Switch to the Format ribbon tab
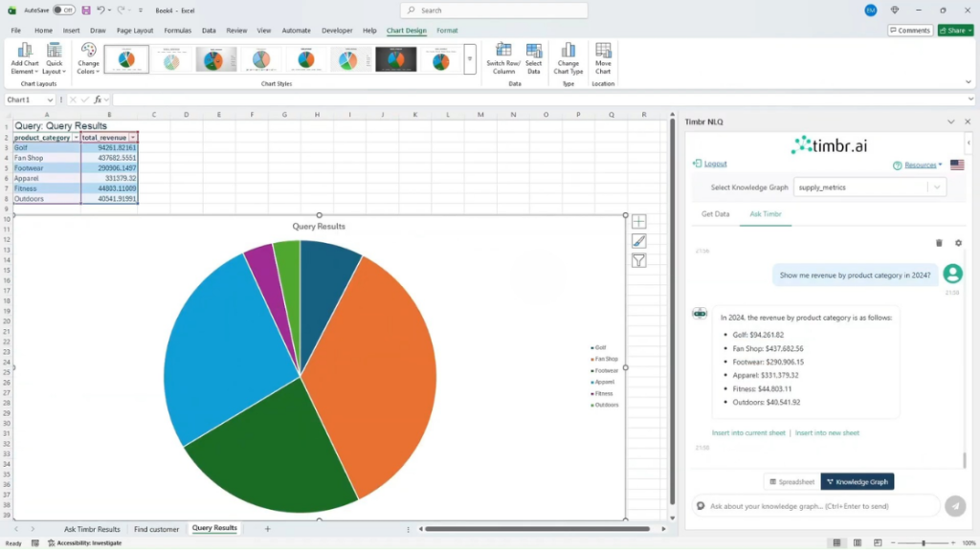Image resolution: width=980 pixels, height=551 pixels. 447,30
